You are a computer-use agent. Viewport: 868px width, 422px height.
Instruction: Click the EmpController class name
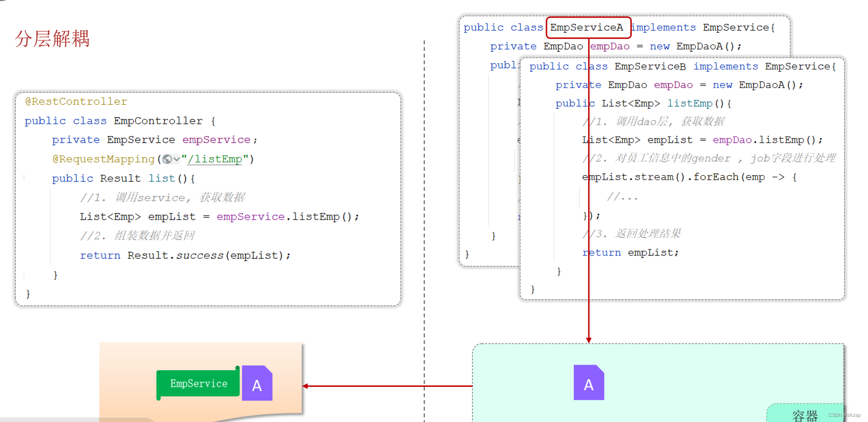coord(158,121)
